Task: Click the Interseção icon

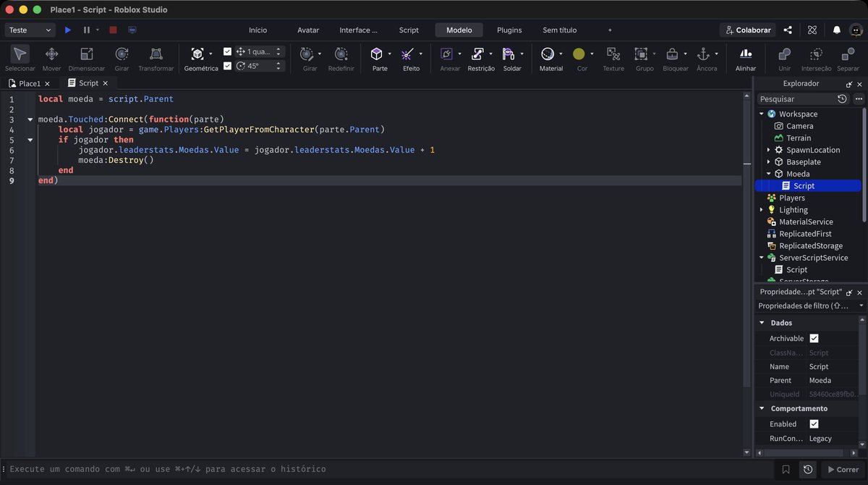Action: click(816, 54)
